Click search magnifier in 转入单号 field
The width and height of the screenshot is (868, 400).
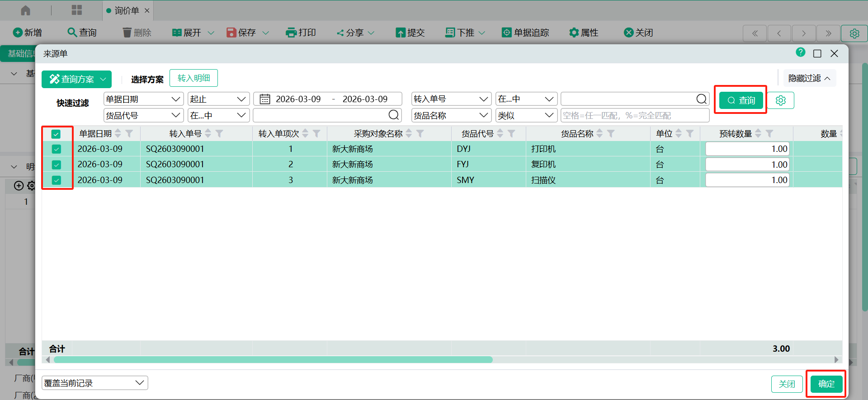[x=701, y=99]
